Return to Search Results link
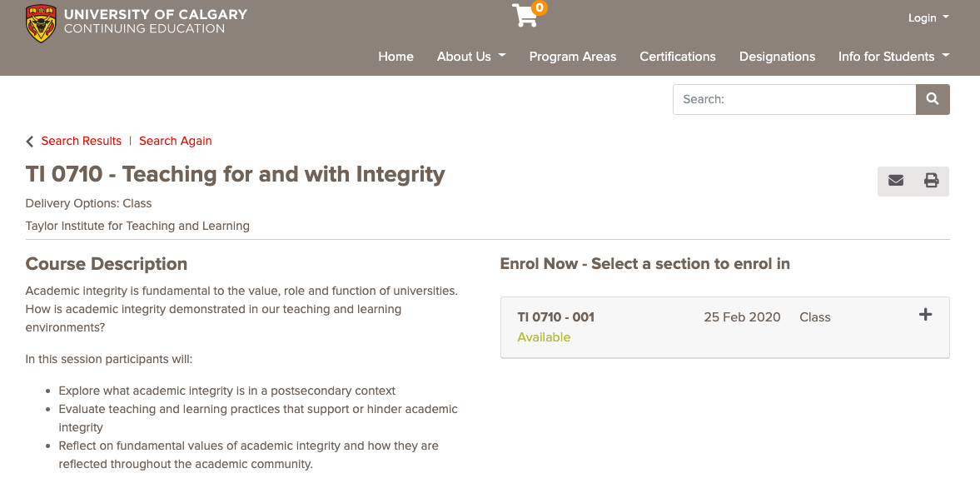This screenshot has height=503, width=980. click(82, 141)
